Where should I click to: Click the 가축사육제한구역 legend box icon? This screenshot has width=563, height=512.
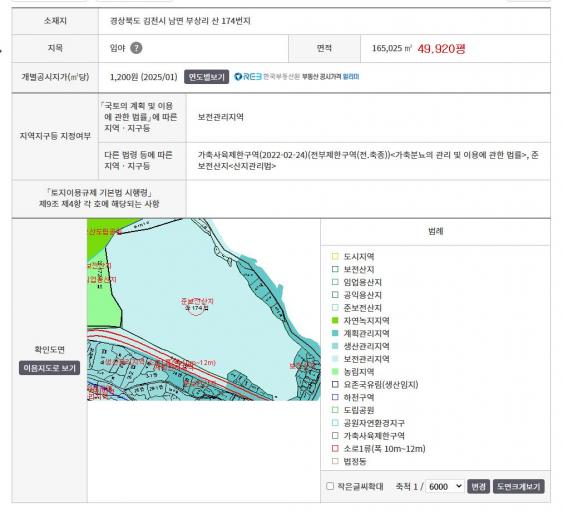(335, 436)
